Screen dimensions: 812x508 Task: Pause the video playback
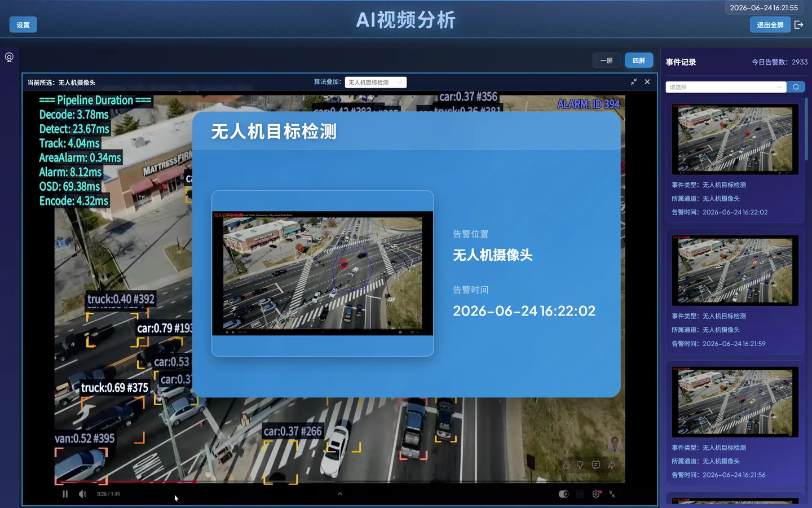tap(65, 494)
